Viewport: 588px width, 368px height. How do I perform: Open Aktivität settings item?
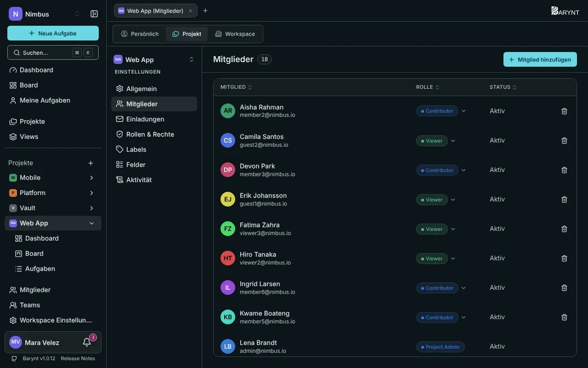pos(154,179)
